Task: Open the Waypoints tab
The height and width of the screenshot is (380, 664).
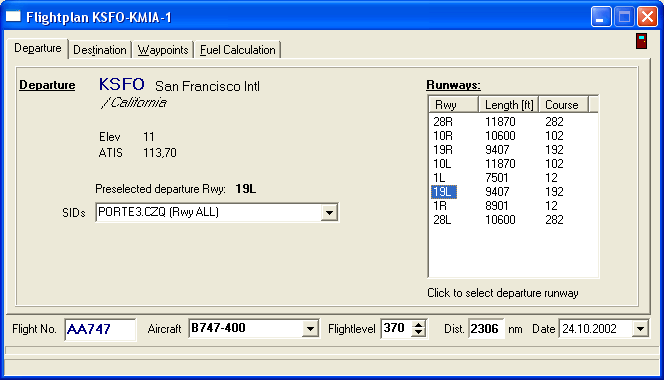Action: tap(163, 50)
